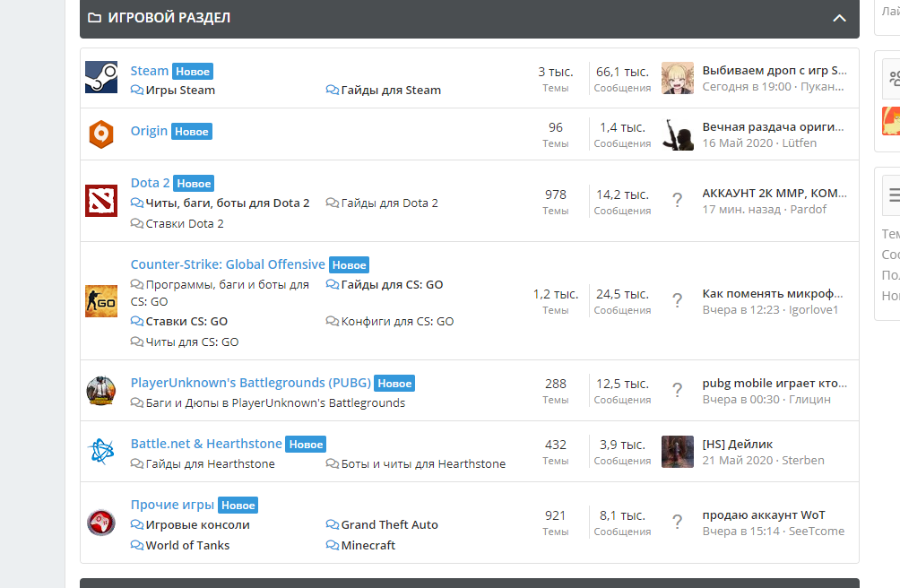Viewport: 900px width, 588px height.
Task: Open latest thread pubg mobile играет кто...
Action: coord(775,384)
